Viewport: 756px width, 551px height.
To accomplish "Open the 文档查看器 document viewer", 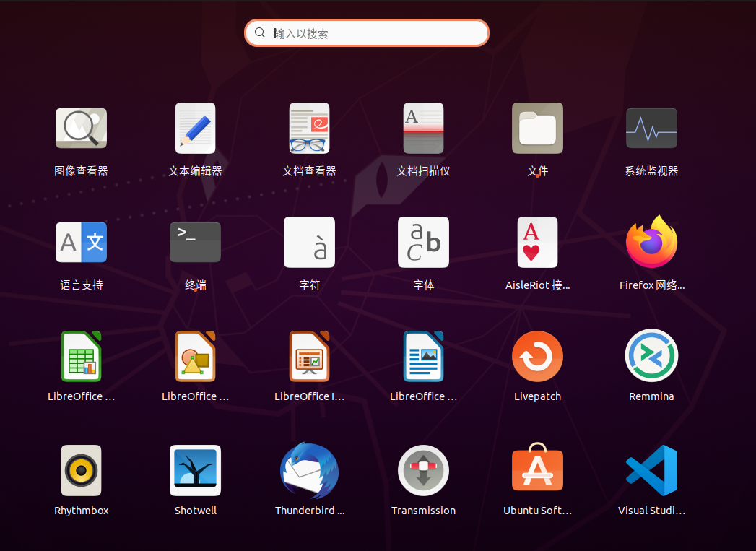I will tap(310, 129).
